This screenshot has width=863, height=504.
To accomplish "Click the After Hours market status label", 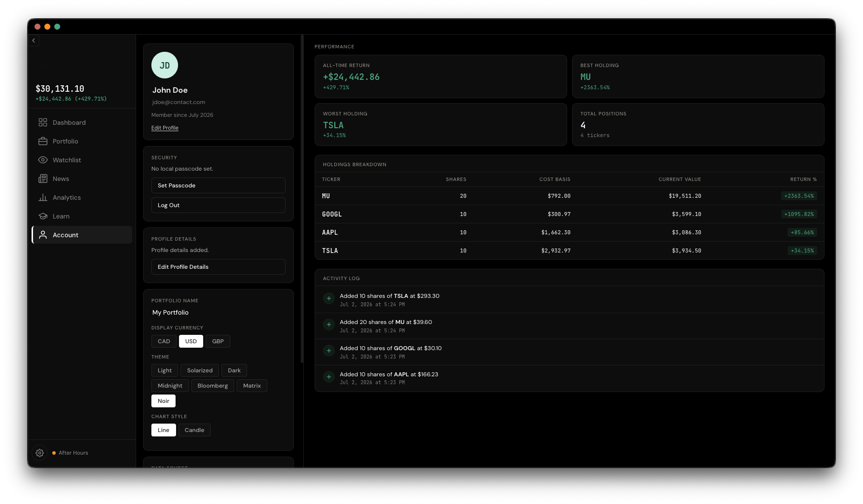I will 73,453.
